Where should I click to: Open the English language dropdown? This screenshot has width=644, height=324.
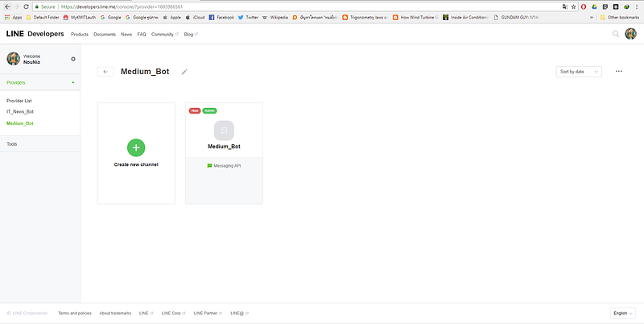623,314
